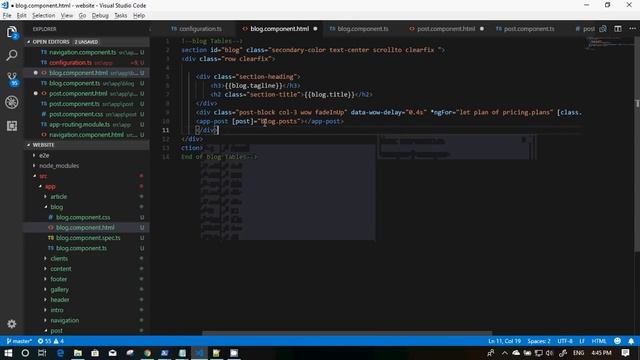Show hidden system tray icons

(504, 353)
